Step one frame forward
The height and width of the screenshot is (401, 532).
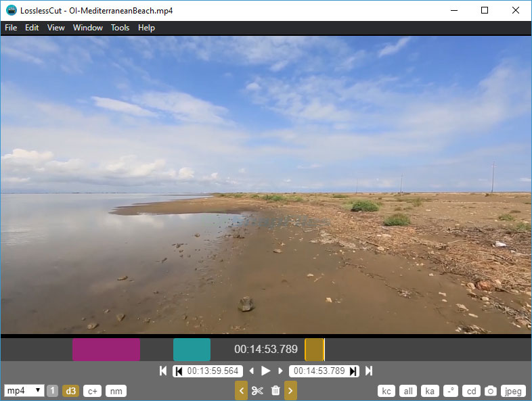tap(280, 371)
